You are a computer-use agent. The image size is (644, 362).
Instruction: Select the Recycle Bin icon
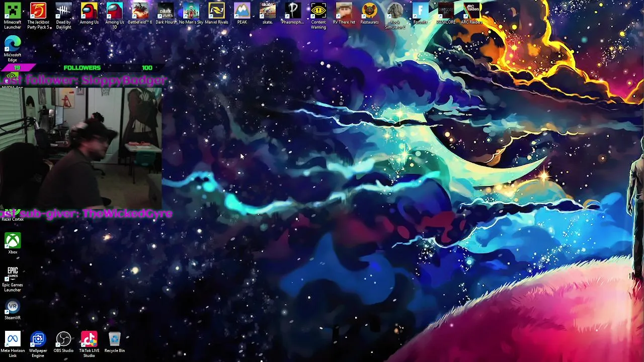click(115, 342)
